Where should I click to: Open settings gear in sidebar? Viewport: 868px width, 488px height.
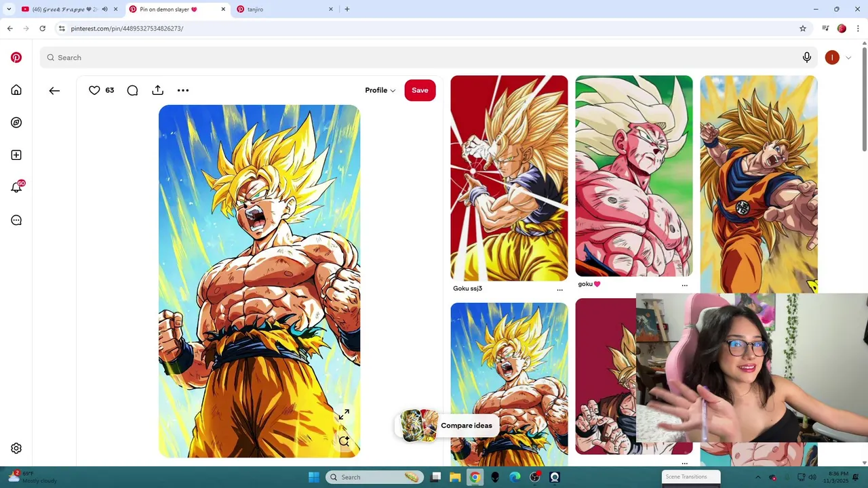[16, 448]
